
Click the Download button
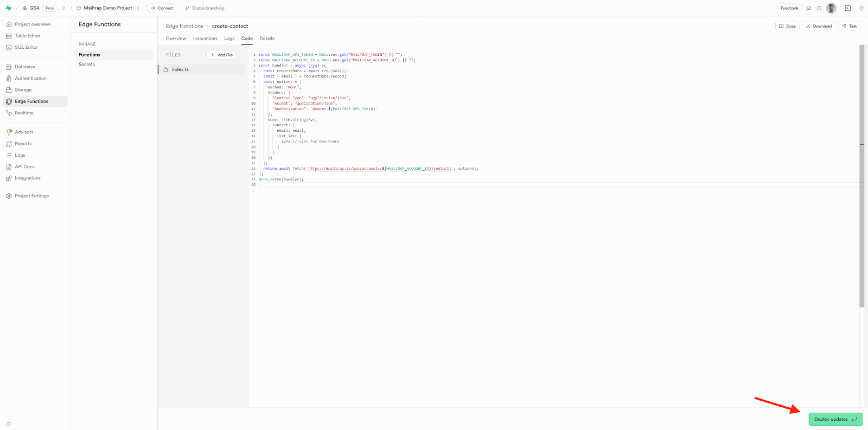pos(819,26)
